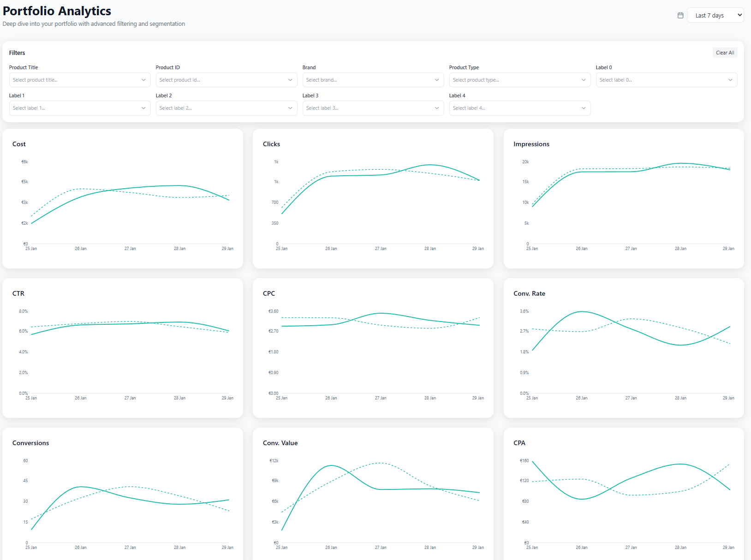Select the Cost chart title

[x=18, y=143]
